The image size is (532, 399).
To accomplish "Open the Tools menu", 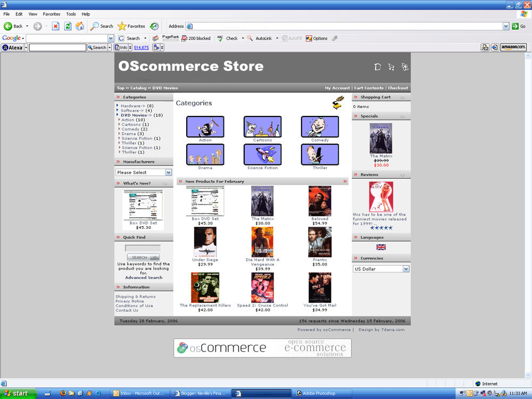I will (x=71, y=14).
